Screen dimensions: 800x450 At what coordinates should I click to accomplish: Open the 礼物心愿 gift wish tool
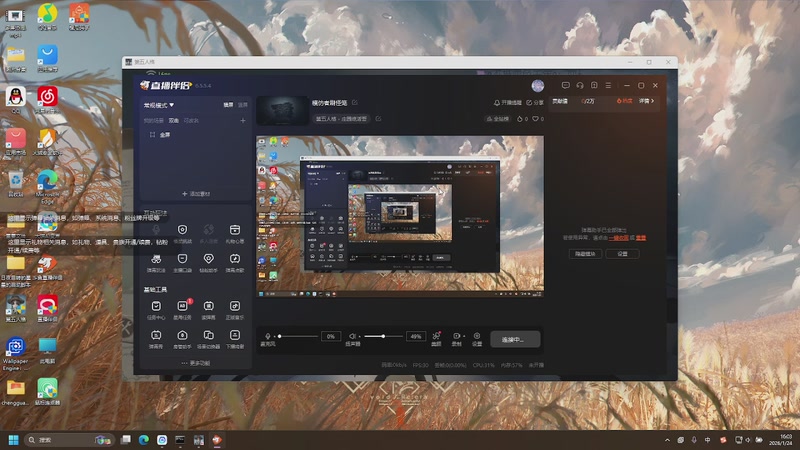235,233
